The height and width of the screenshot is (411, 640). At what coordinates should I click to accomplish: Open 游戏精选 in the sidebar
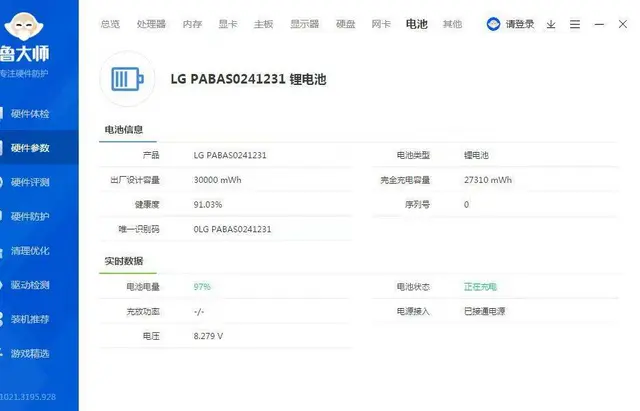pos(30,353)
